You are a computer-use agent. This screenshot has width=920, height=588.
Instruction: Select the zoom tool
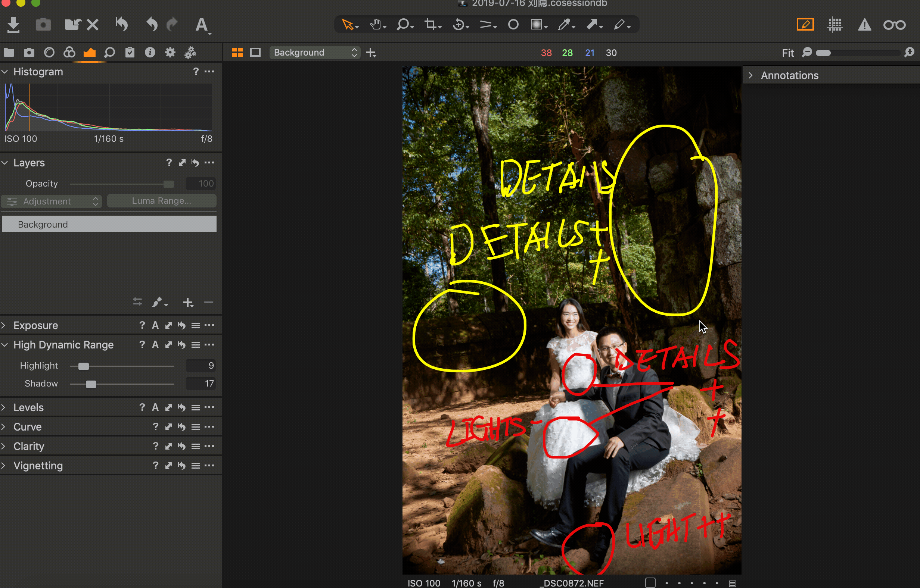pyautogui.click(x=402, y=24)
